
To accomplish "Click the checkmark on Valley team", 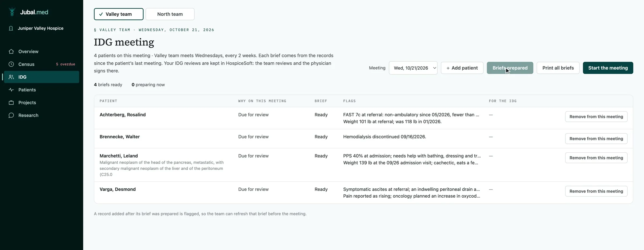I will [x=101, y=14].
